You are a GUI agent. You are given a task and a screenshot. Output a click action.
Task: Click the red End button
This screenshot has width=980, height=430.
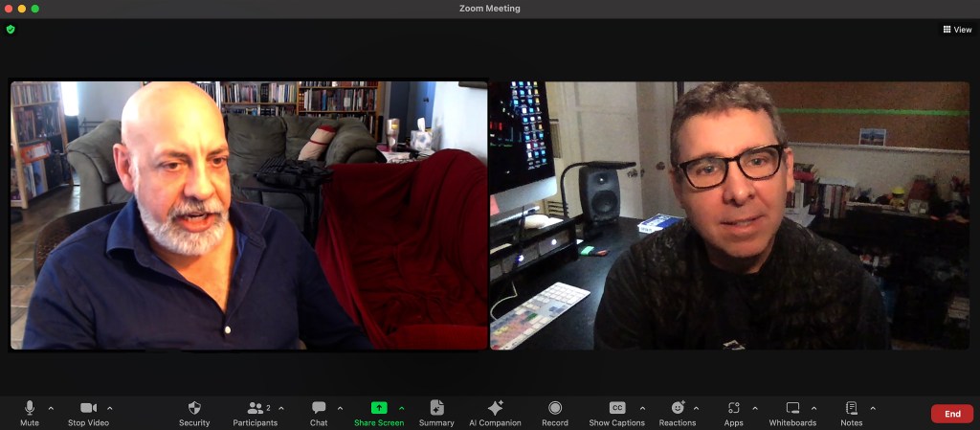click(x=951, y=414)
